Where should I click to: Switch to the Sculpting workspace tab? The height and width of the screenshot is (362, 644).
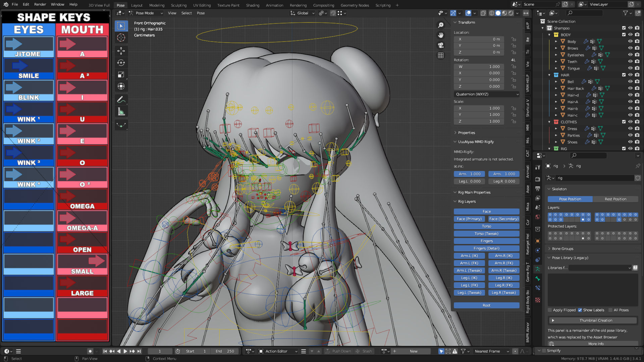coord(178,5)
